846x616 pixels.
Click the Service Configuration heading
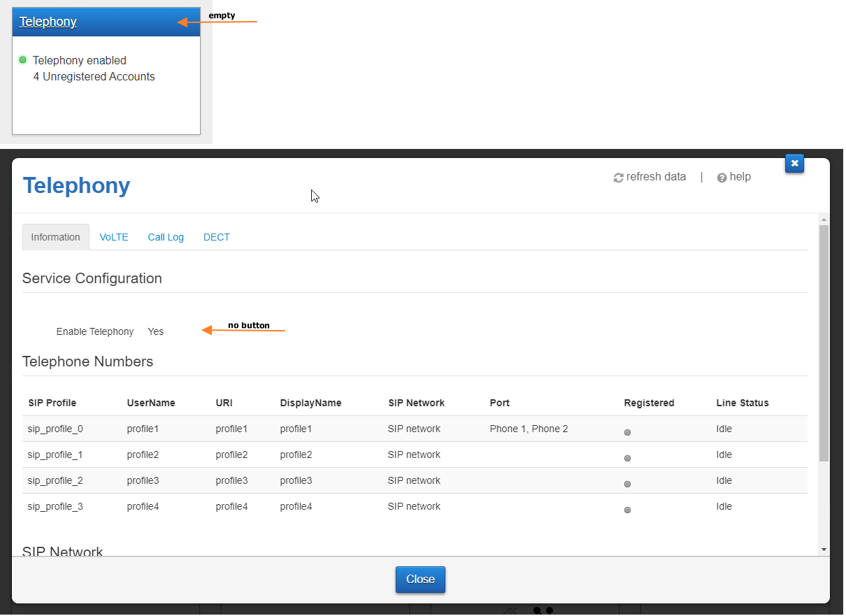(92, 278)
